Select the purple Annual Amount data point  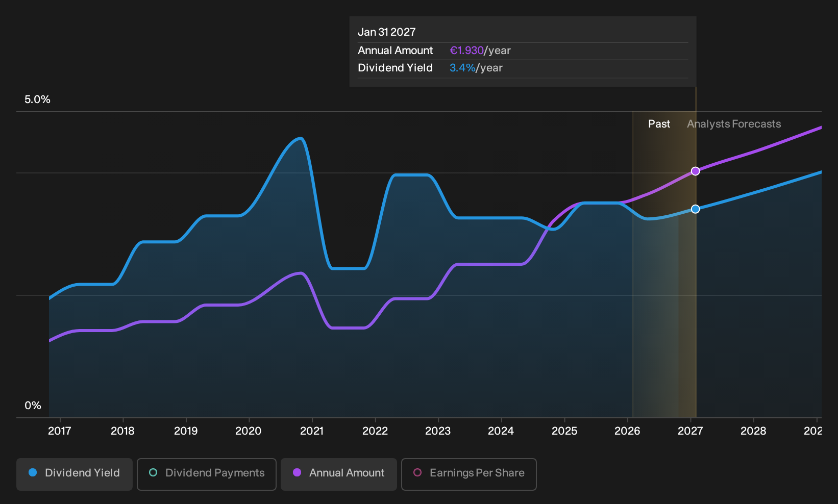tap(695, 171)
